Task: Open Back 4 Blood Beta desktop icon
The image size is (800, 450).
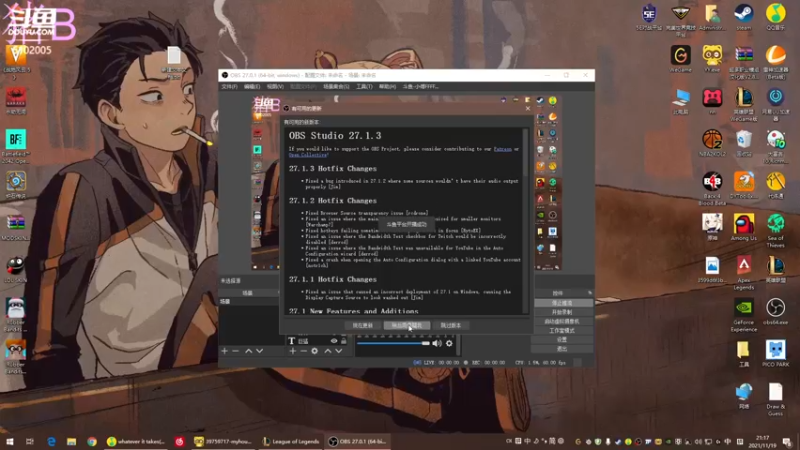Action: [712, 188]
